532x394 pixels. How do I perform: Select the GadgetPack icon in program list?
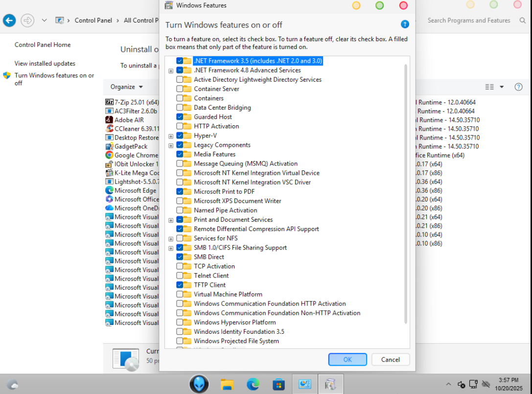click(109, 146)
